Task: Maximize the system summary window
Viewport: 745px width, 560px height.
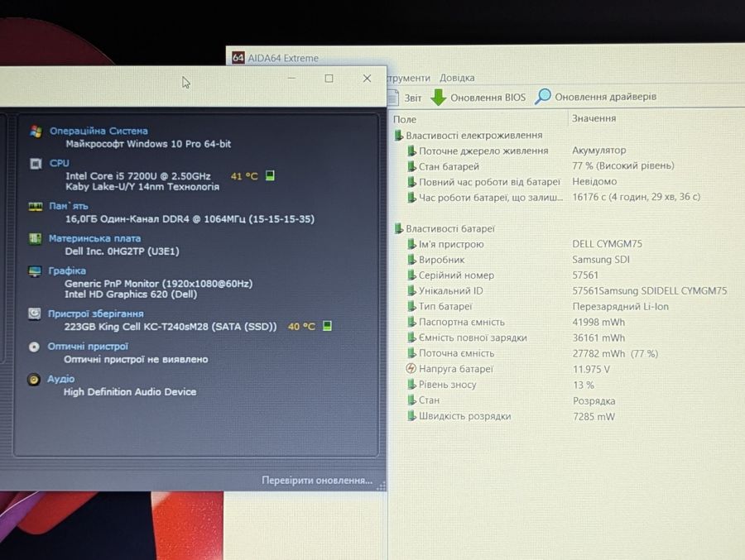Action: (x=329, y=79)
